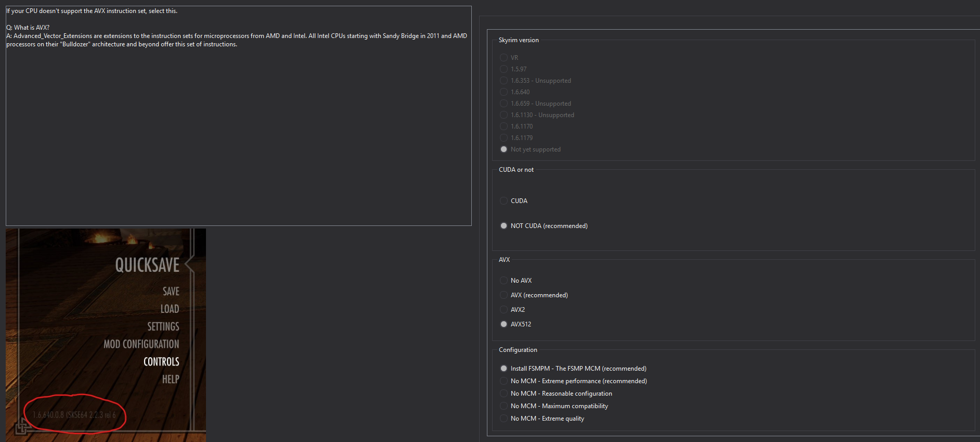Image resolution: width=980 pixels, height=442 pixels.
Task: Click the 'Skyrim version' group label
Action: click(x=519, y=40)
